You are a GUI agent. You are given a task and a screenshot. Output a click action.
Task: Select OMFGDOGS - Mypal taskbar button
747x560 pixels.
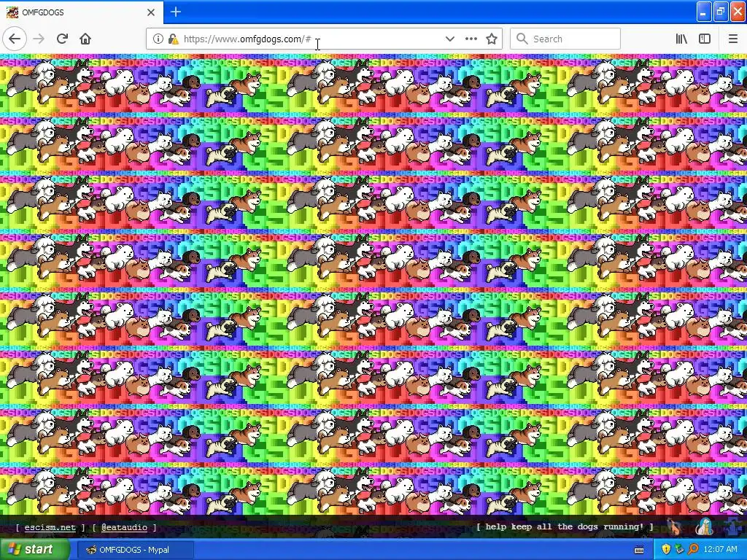134,550
